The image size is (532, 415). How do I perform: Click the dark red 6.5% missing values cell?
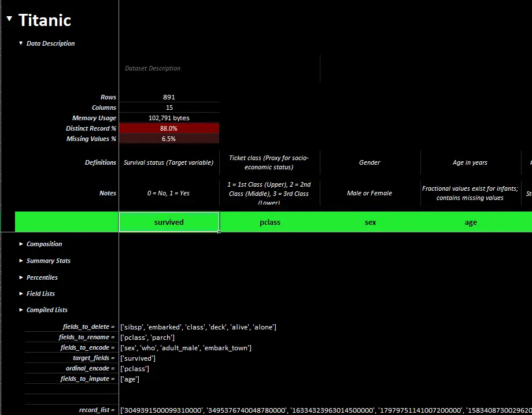[169, 139]
